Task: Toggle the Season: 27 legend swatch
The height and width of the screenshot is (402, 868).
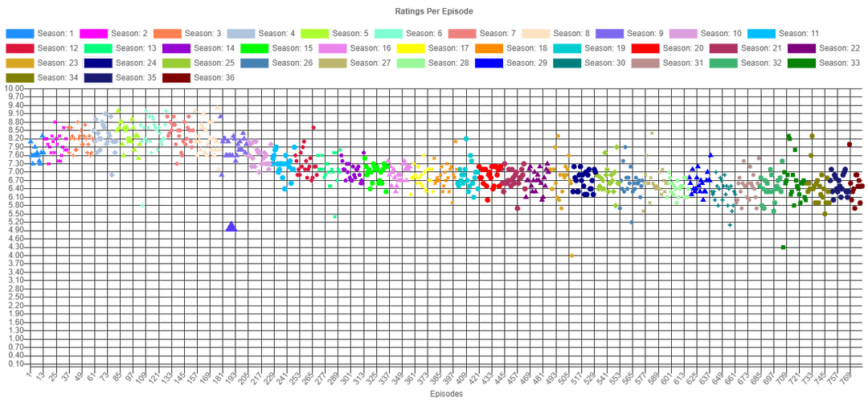Action: tap(333, 64)
